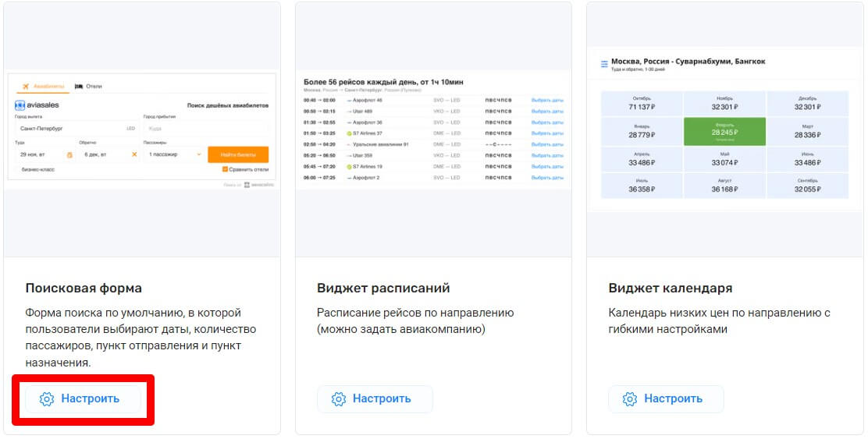
Task: Click the Более 56 рейсов каждый день heading
Action: pos(383,82)
